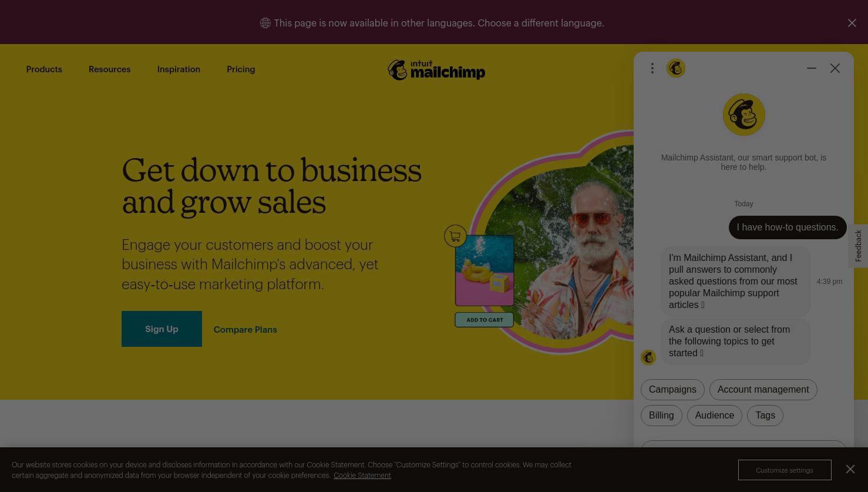The width and height of the screenshot is (868, 492).
Task: Open the Compare Plans link
Action: (x=245, y=330)
